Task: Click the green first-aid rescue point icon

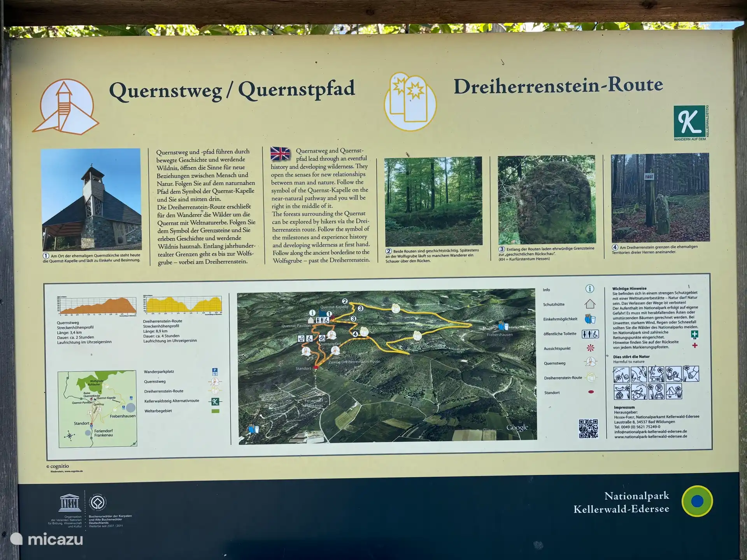Action: [x=694, y=334]
